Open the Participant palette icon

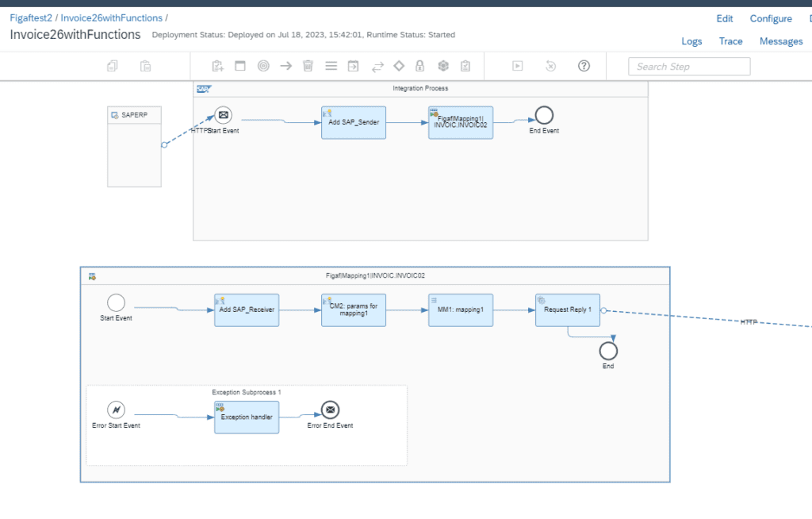217,66
